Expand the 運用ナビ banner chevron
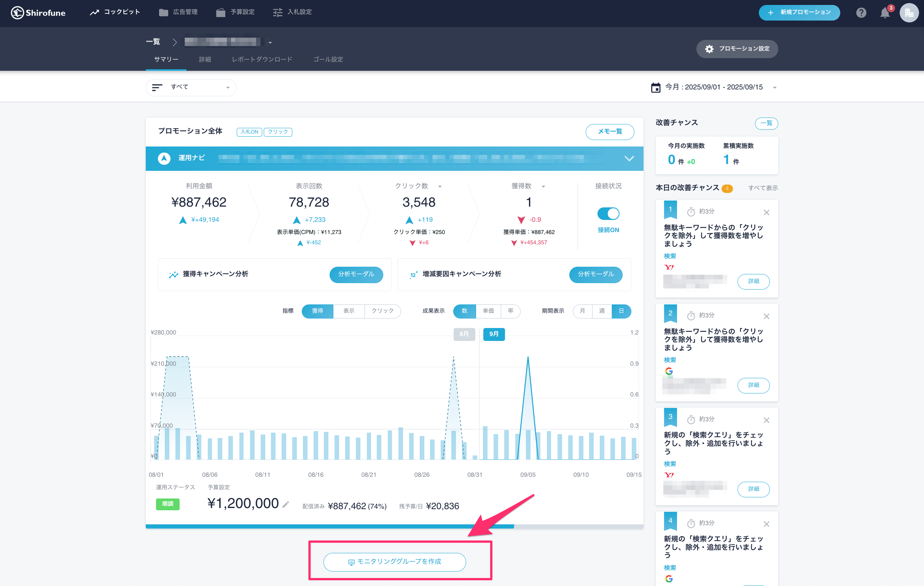This screenshot has height=586, width=924. click(629, 158)
